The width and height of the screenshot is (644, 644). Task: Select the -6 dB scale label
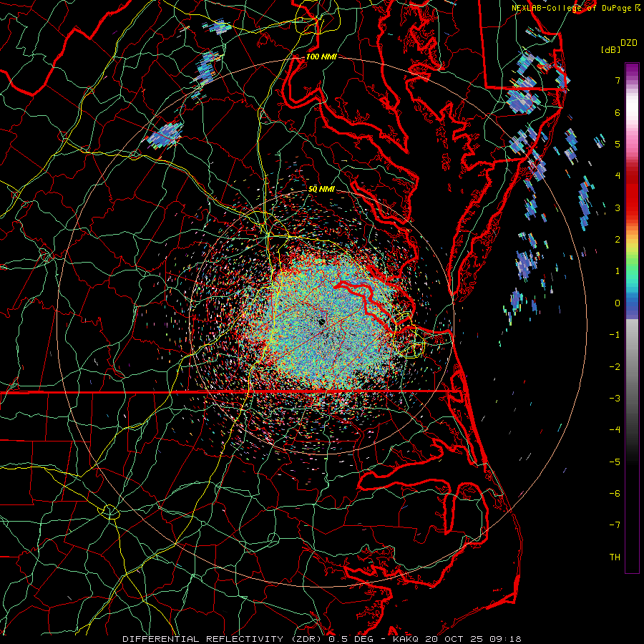[x=615, y=494]
